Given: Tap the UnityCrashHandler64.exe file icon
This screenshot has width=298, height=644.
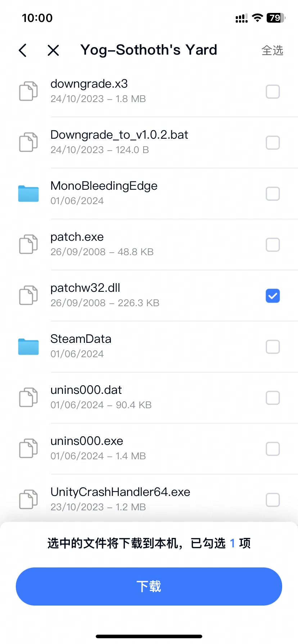Looking at the screenshot, I should click(28, 500).
